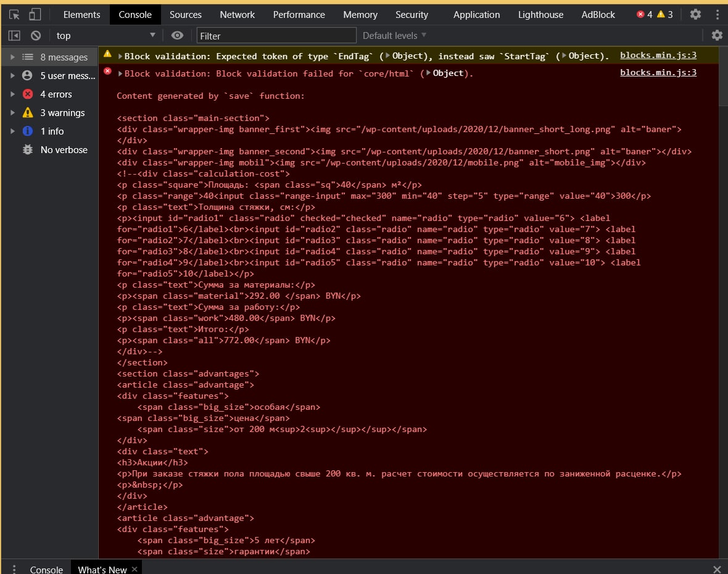Expand the core/html Object in error

pos(429,73)
